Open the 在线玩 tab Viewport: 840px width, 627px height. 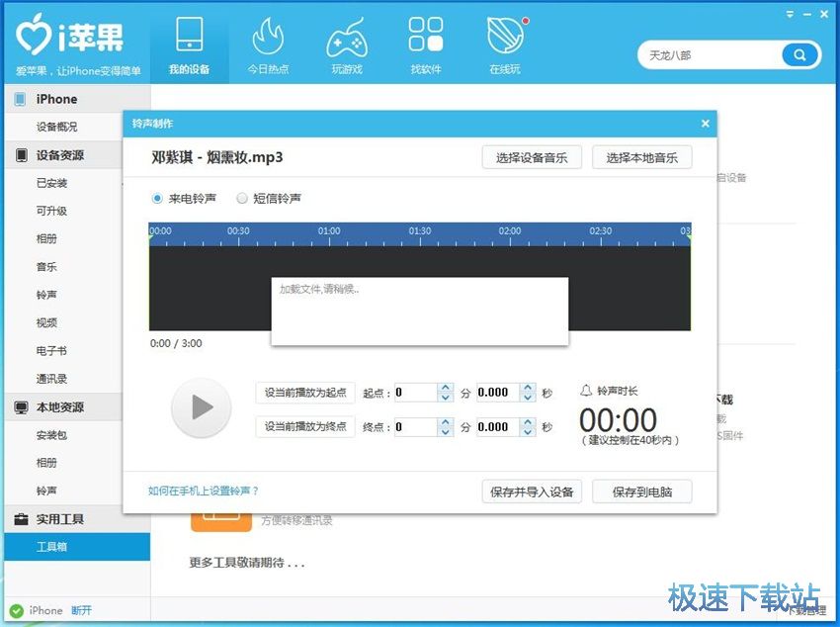point(505,45)
